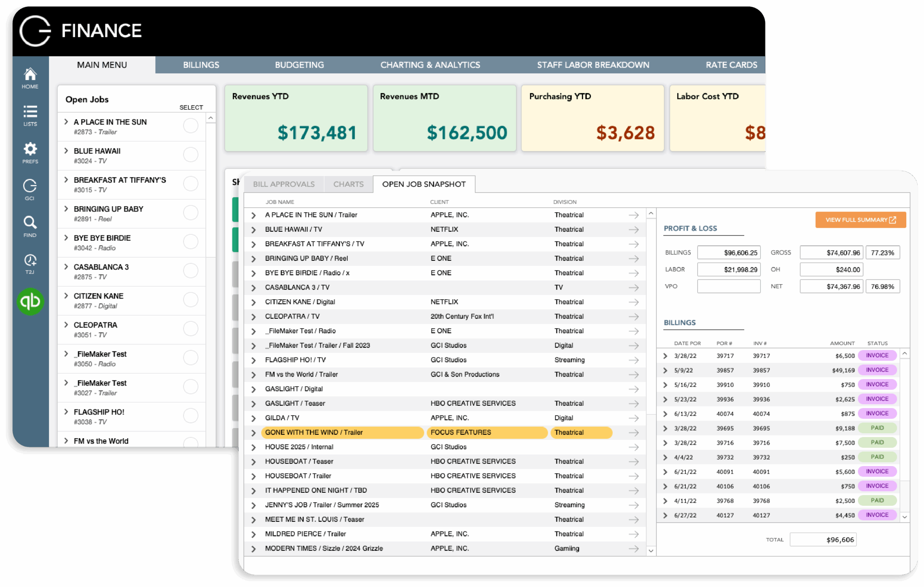Open arrow for A PLACE IN THE SUN / Trailer
The image size is (924, 587).
[x=633, y=215]
